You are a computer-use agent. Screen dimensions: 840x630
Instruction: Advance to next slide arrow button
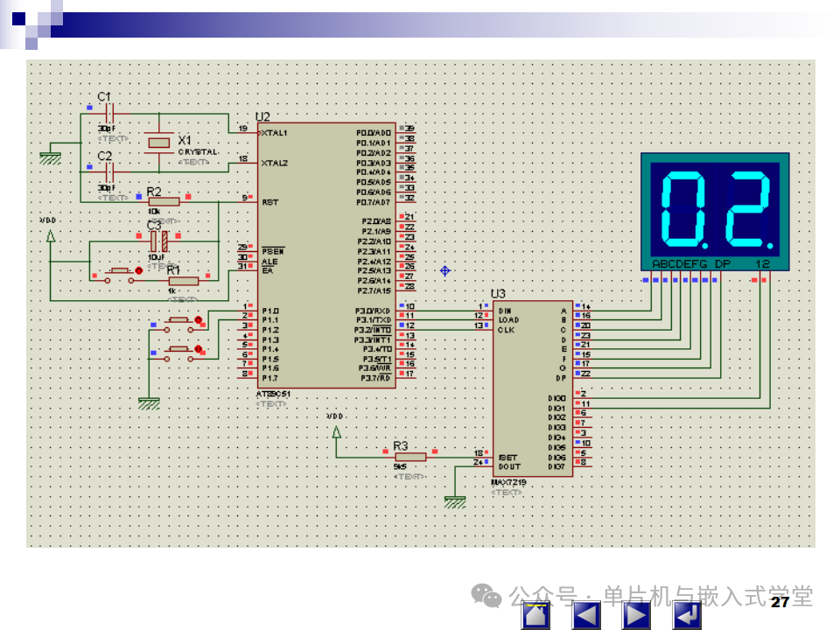(636, 615)
